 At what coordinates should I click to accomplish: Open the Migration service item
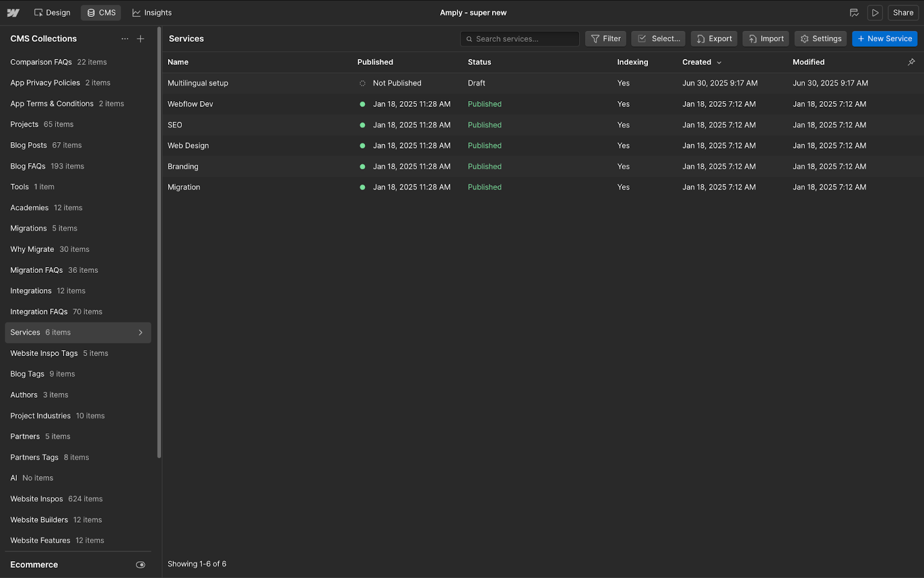click(184, 187)
